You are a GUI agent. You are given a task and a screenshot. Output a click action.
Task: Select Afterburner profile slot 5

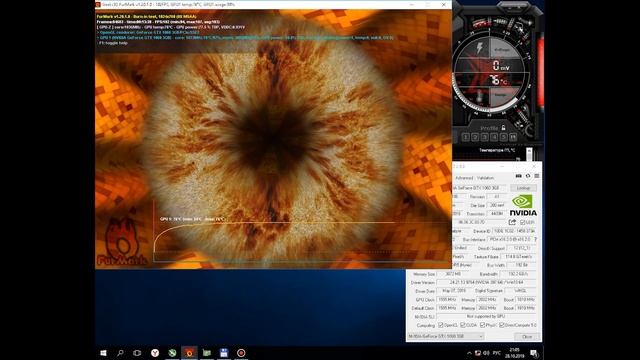click(503, 137)
